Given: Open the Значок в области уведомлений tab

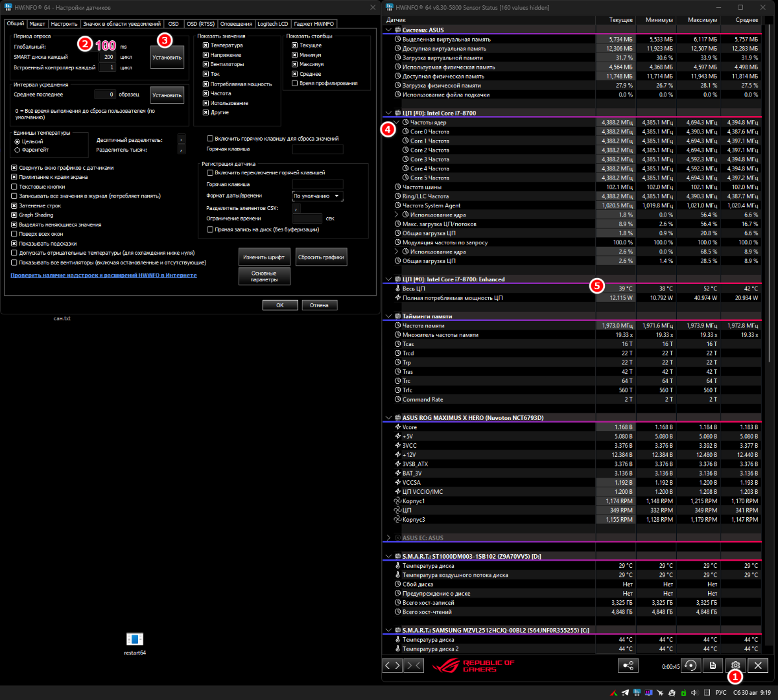Looking at the screenshot, I should pyautogui.click(x=122, y=24).
